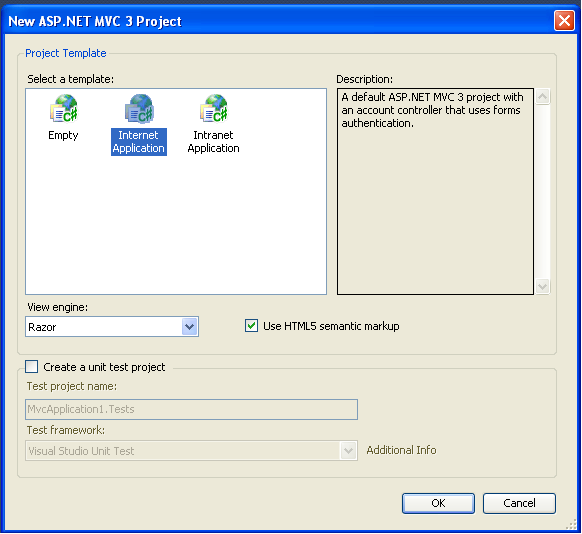582x534 pixels.
Task: Click the description text box
Action: click(x=435, y=191)
